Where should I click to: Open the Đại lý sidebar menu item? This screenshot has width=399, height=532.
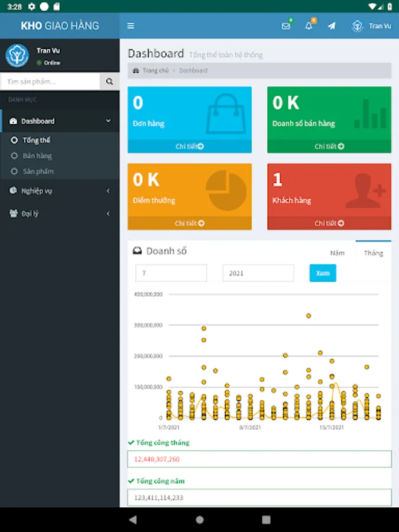60,213
